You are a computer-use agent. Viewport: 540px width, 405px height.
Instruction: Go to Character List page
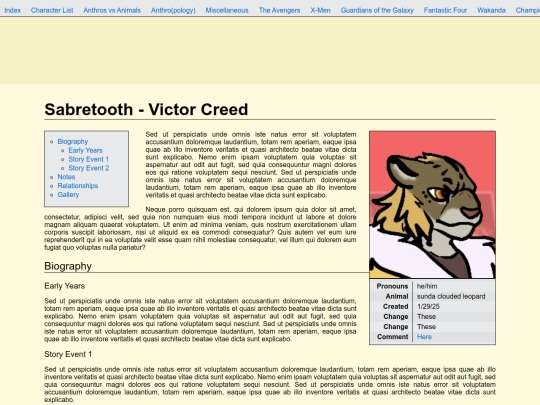tap(52, 10)
